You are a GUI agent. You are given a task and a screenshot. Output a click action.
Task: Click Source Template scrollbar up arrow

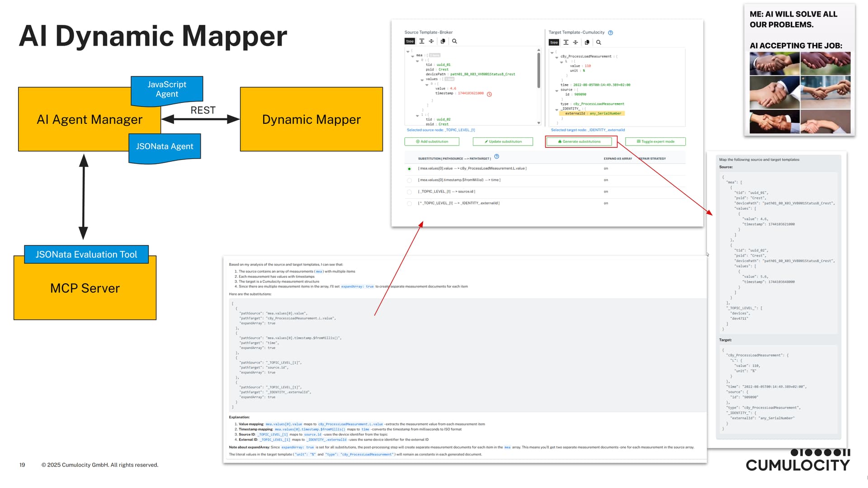pos(538,50)
